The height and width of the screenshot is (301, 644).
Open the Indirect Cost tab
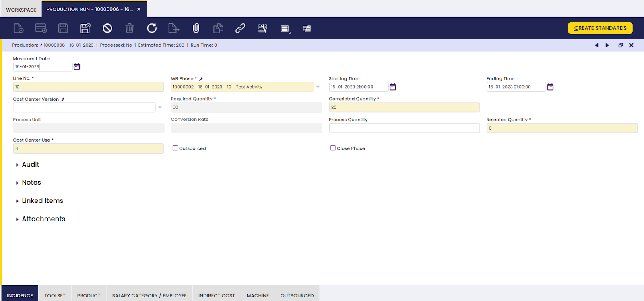pos(217,295)
